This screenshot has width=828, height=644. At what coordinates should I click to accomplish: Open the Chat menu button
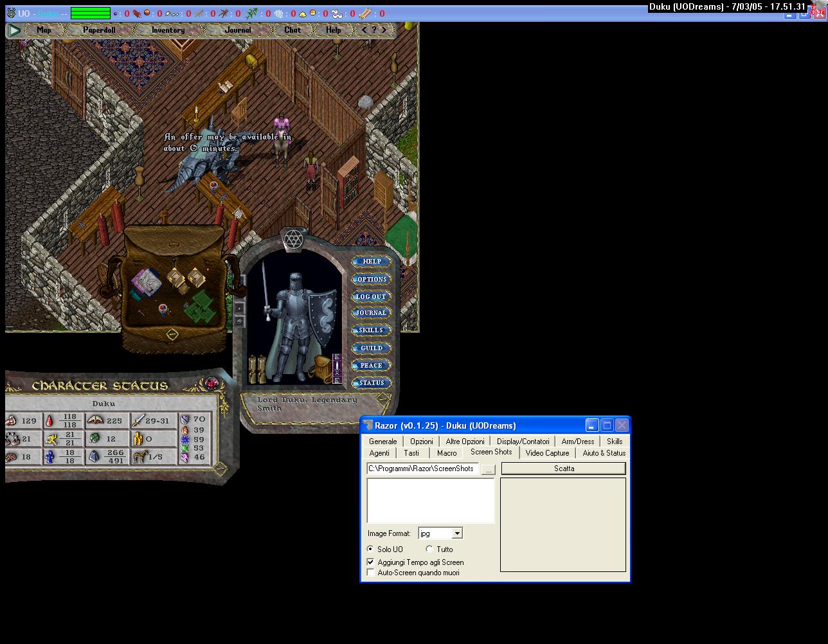[x=292, y=30]
